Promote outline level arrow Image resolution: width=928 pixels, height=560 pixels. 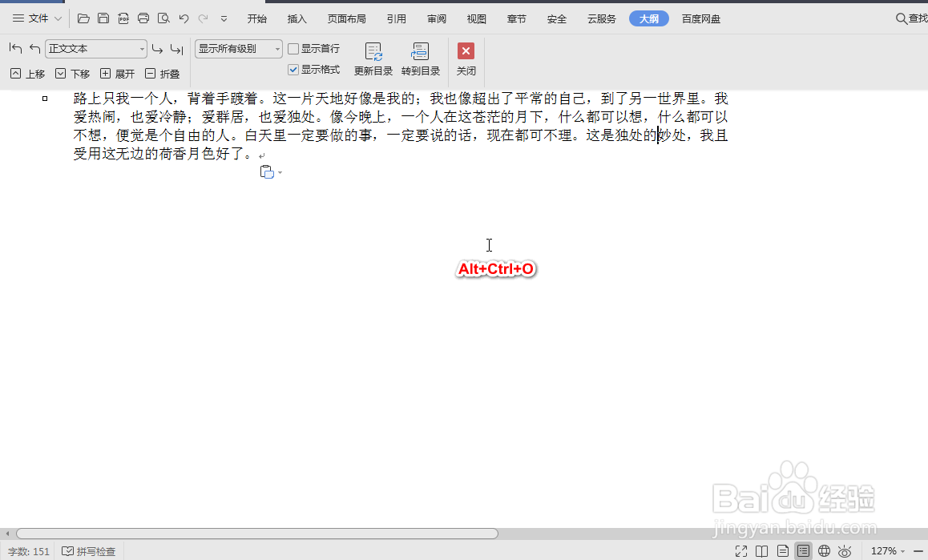point(35,49)
